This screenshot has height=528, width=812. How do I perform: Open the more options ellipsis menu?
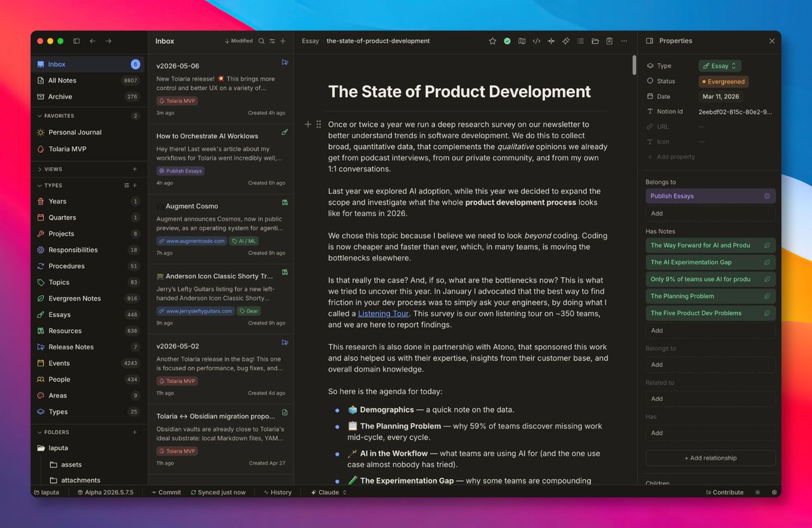[624, 41]
